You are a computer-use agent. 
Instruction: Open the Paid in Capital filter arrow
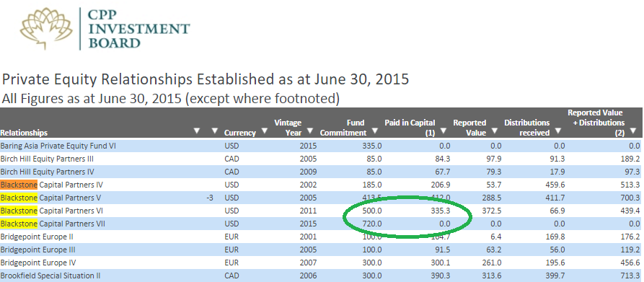click(x=443, y=132)
